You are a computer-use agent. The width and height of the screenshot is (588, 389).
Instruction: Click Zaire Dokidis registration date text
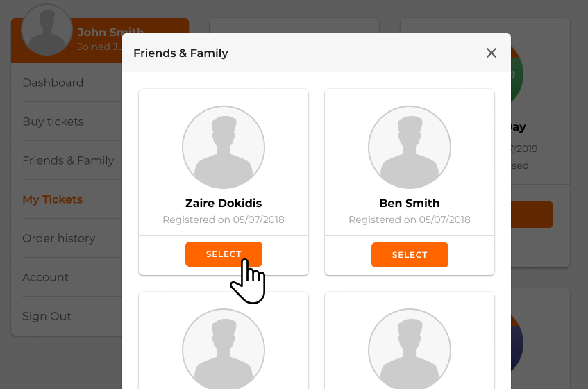pyautogui.click(x=224, y=220)
